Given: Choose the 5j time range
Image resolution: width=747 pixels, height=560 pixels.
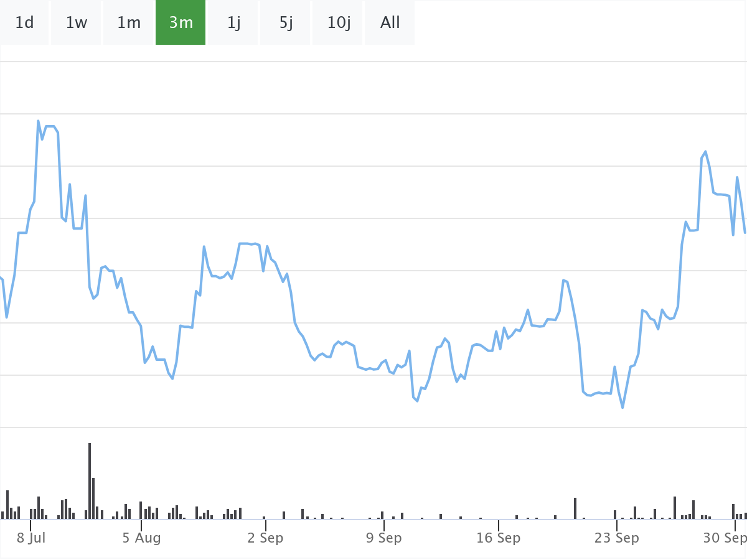Looking at the screenshot, I should 286,23.
